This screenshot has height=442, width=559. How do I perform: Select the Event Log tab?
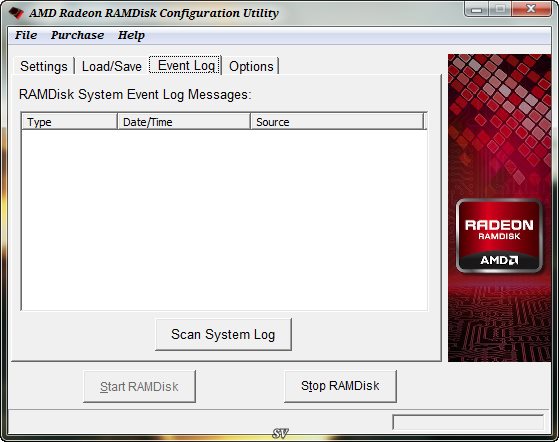pyautogui.click(x=186, y=66)
